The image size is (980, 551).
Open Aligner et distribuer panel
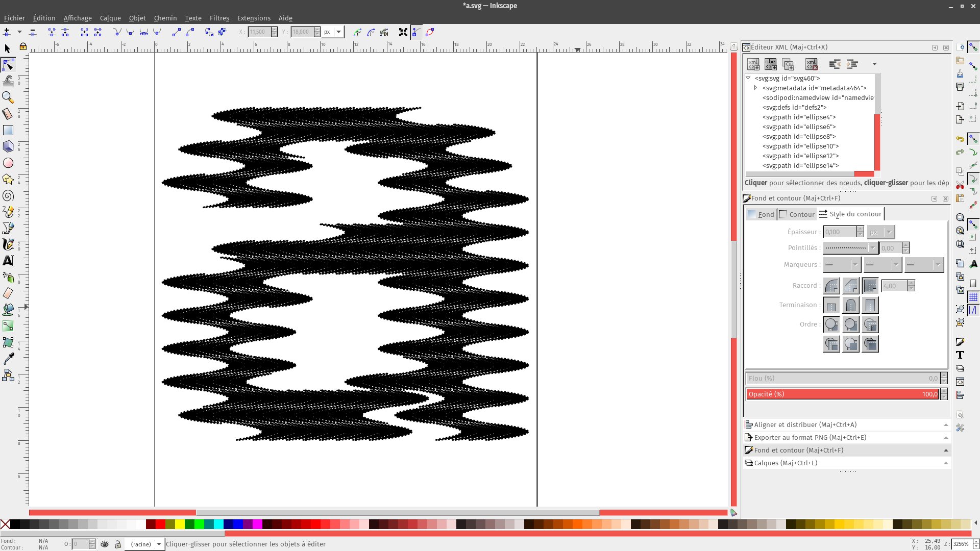point(805,424)
